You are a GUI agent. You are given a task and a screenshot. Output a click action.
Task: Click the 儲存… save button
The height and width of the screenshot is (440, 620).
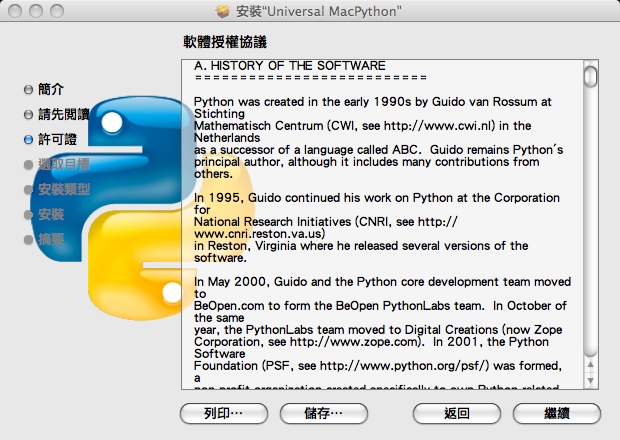point(324,414)
